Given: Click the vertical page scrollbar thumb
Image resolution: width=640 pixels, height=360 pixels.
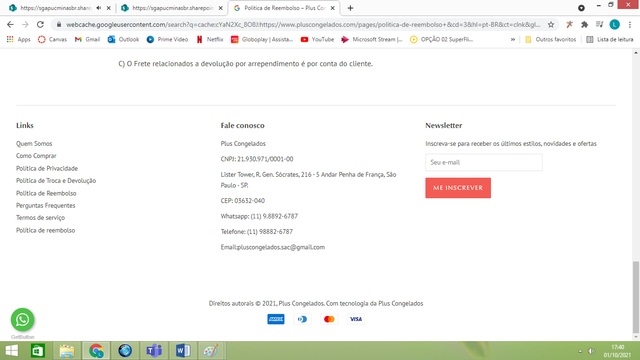Looking at the screenshot, I should (636, 297).
